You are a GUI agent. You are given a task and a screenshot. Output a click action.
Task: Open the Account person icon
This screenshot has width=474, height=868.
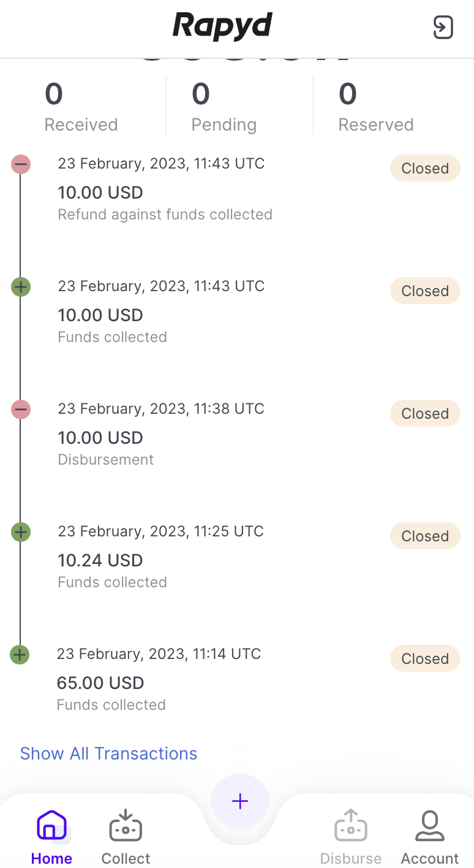pyautogui.click(x=430, y=826)
